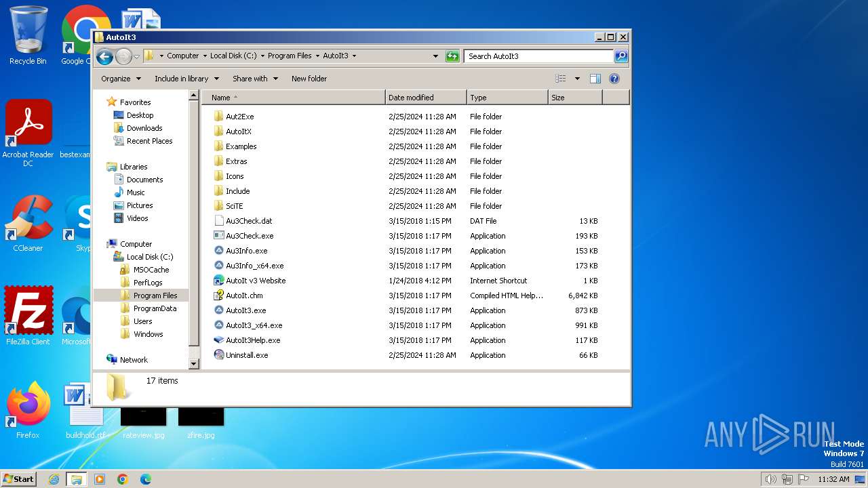Select the PerfLogs folder in tree

[x=148, y=283]
